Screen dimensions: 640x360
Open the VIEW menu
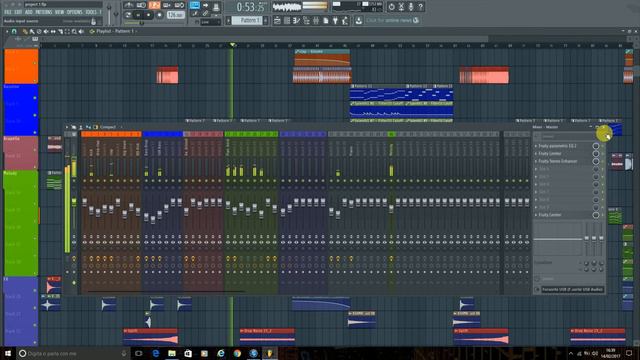tap(59, 12)
